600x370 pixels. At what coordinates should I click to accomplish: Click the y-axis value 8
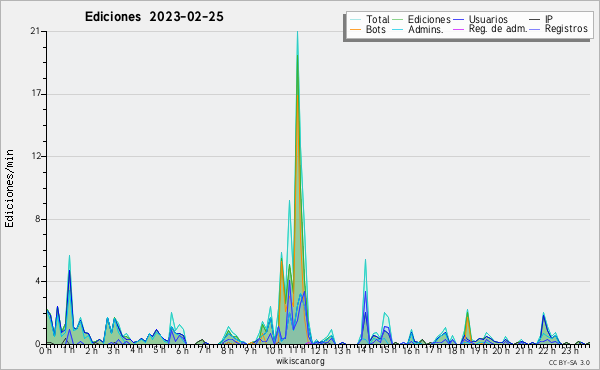click(x=38, y=219)
